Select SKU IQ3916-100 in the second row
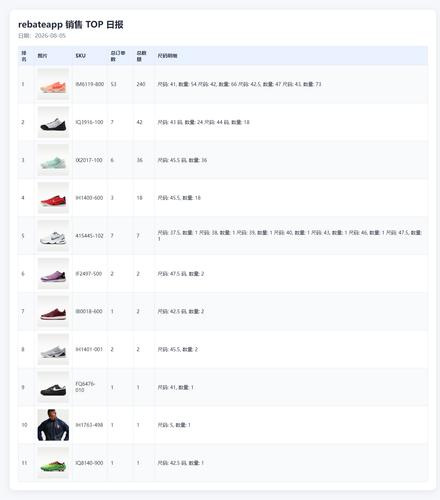 click(89, 122)
